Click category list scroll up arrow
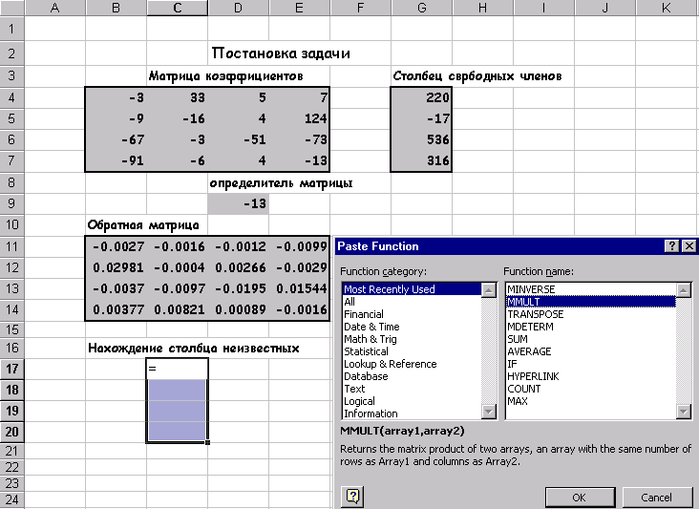 [x=489, y=290]
